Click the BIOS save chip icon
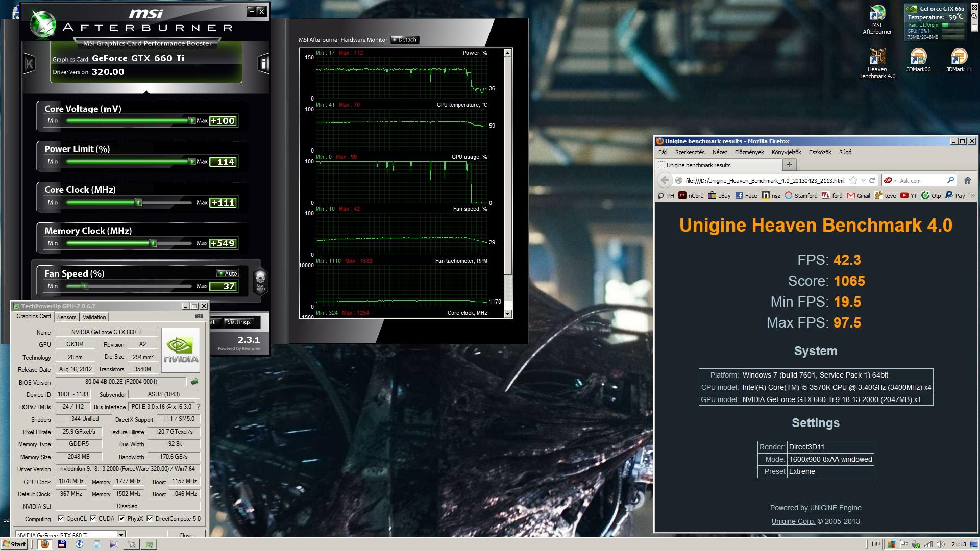Image resolution: width=980 pixels, height=551 pixels. tap(194, 382)
